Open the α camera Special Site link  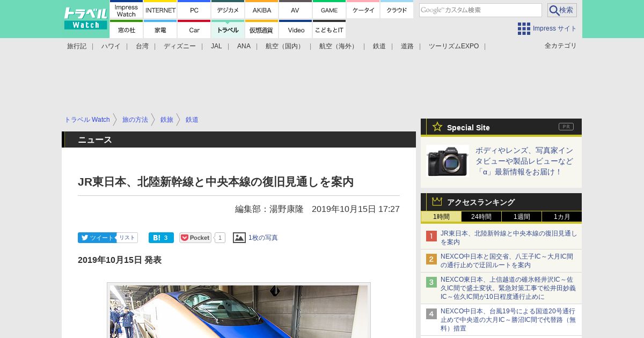(x=524, y=161)
